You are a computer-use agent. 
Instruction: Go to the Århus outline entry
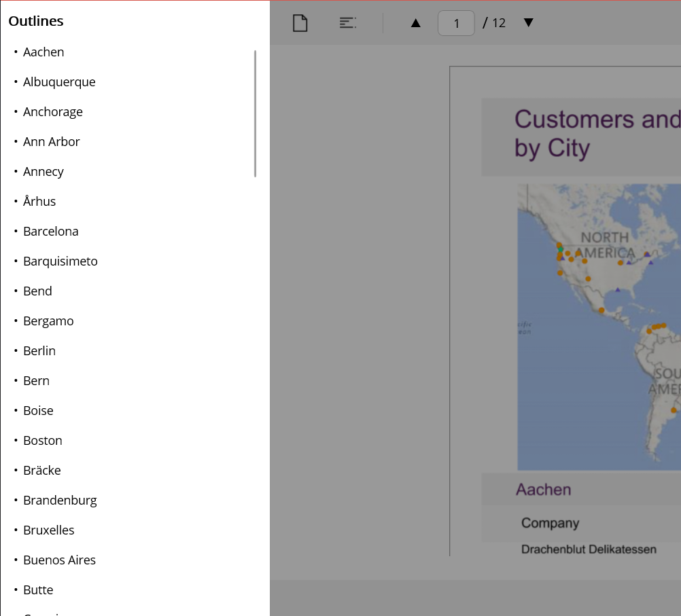coord(39,202)
